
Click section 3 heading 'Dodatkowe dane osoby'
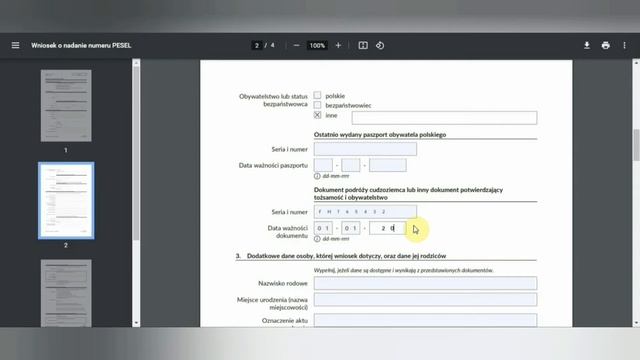point(346,256)
